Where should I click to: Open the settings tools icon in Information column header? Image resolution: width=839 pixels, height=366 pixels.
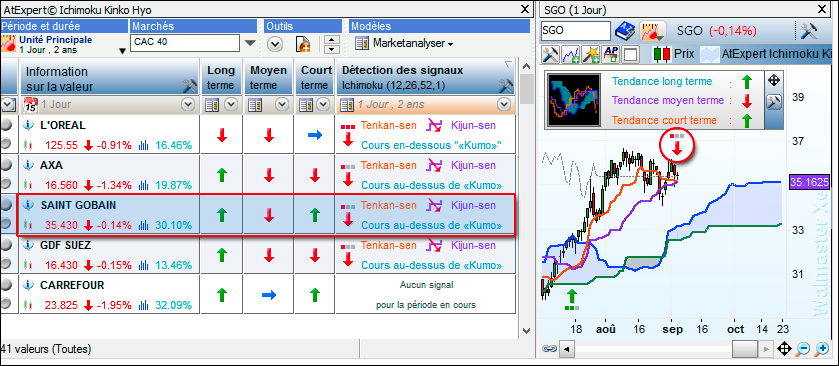coord(190,86)
